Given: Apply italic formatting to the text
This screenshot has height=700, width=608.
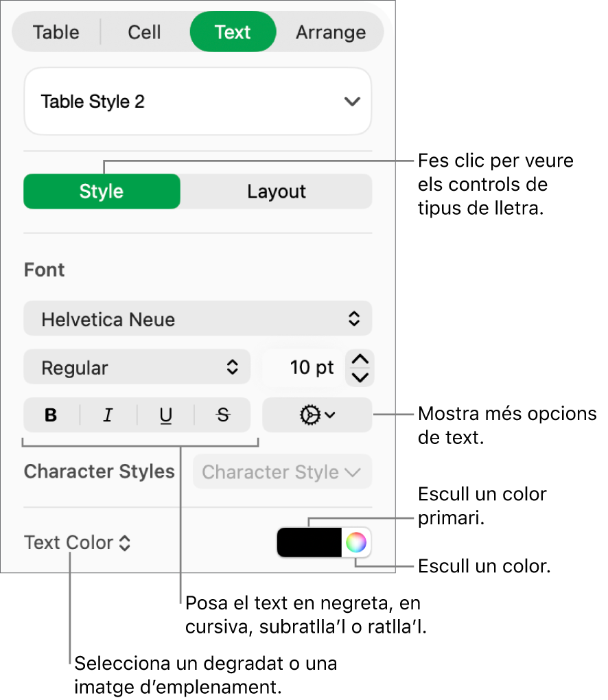Looking at the screenshot, I should (108, 415).
